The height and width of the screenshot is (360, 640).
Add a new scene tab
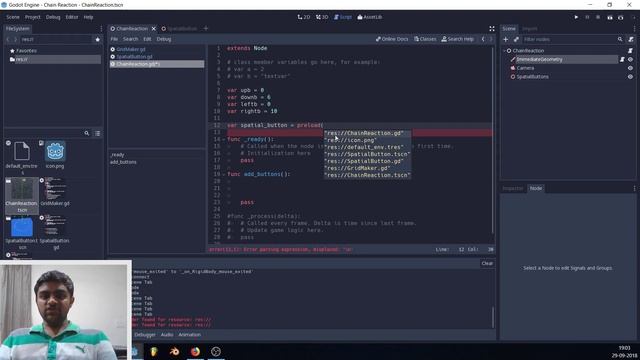point(206,29)
